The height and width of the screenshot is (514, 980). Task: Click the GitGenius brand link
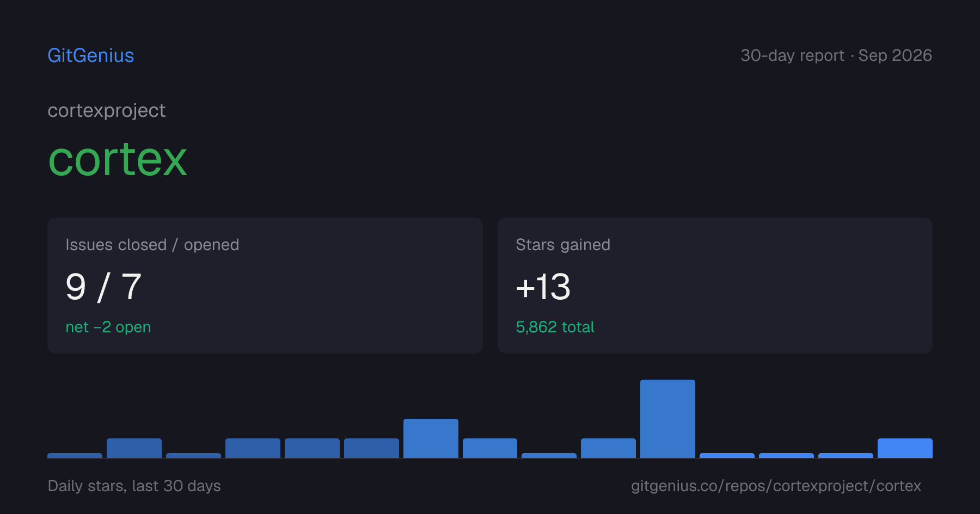click(90, 55)
